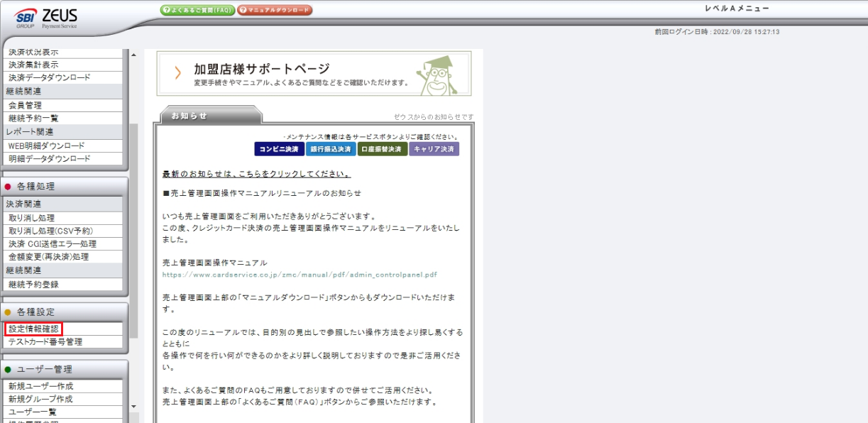The height and width of the screenshot is (423, 868).
Task: Open admin_controlpanel.pdf manual URL link
Action: 300,274
